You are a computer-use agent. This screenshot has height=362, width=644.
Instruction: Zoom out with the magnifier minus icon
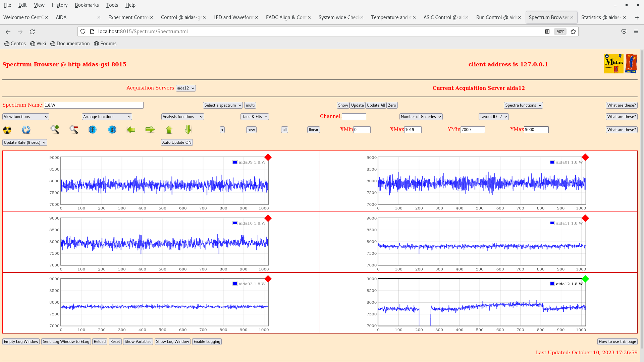tap(74, 130)
